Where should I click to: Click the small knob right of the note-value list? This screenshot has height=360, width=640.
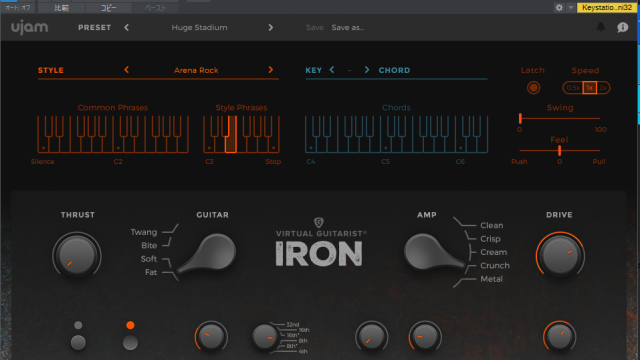pyautogui.click(x=371, y=337)
